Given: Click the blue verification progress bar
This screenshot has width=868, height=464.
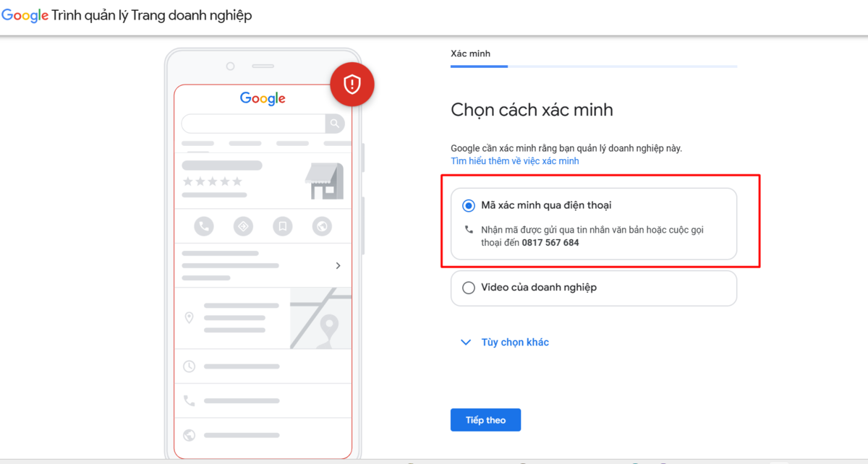Looking at the screenshot, I should (479, 66).
